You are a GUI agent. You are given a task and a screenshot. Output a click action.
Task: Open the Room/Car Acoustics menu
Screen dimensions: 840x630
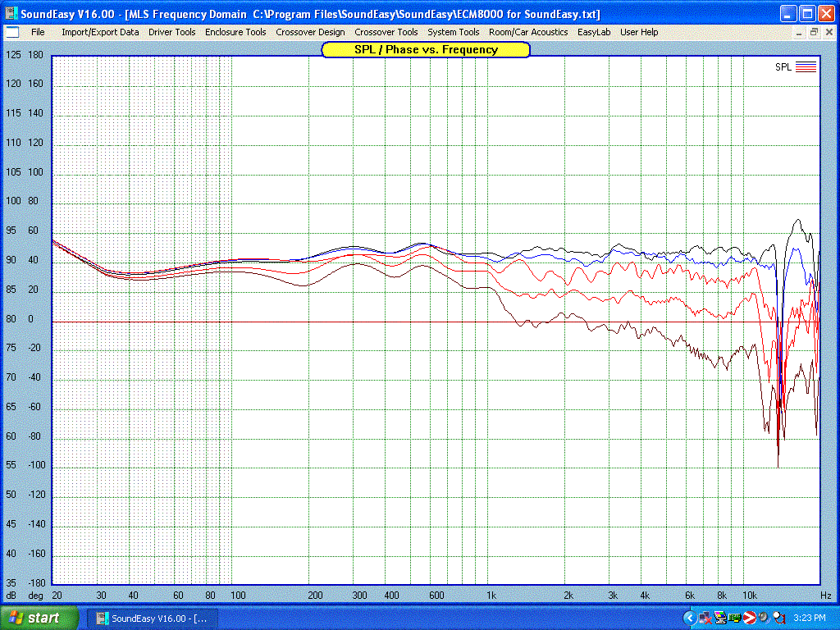(528, 32)
